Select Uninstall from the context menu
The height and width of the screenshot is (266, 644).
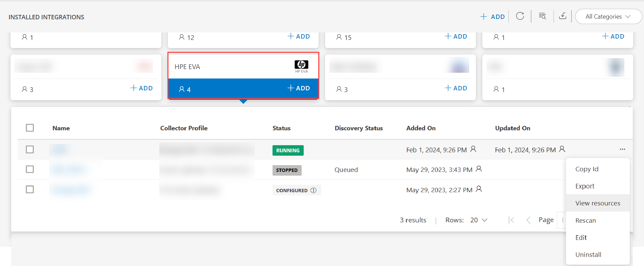tap(588, 254)
